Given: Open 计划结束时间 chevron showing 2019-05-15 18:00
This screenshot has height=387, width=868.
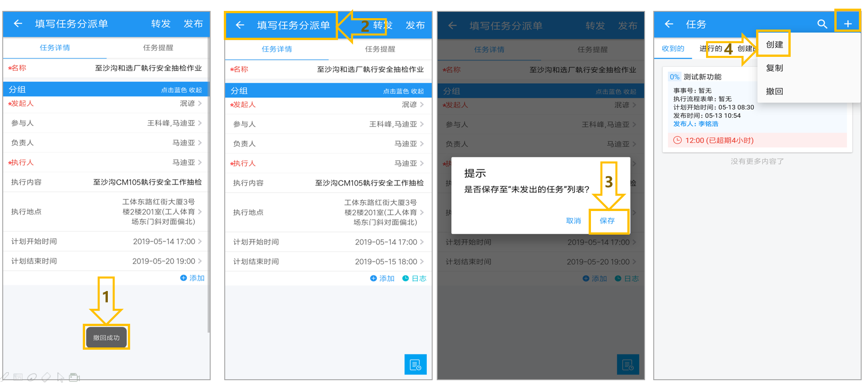Looking at the screenshot, I should [x=422, y=261].
